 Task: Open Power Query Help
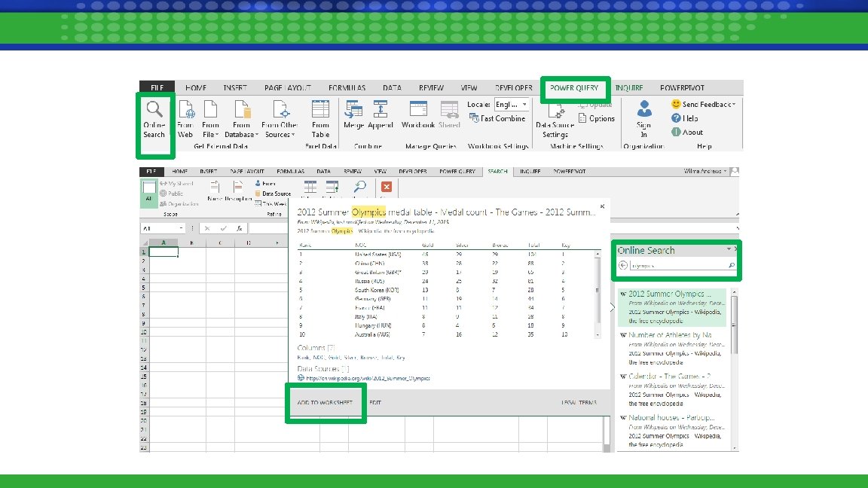[x=685, y=118]
